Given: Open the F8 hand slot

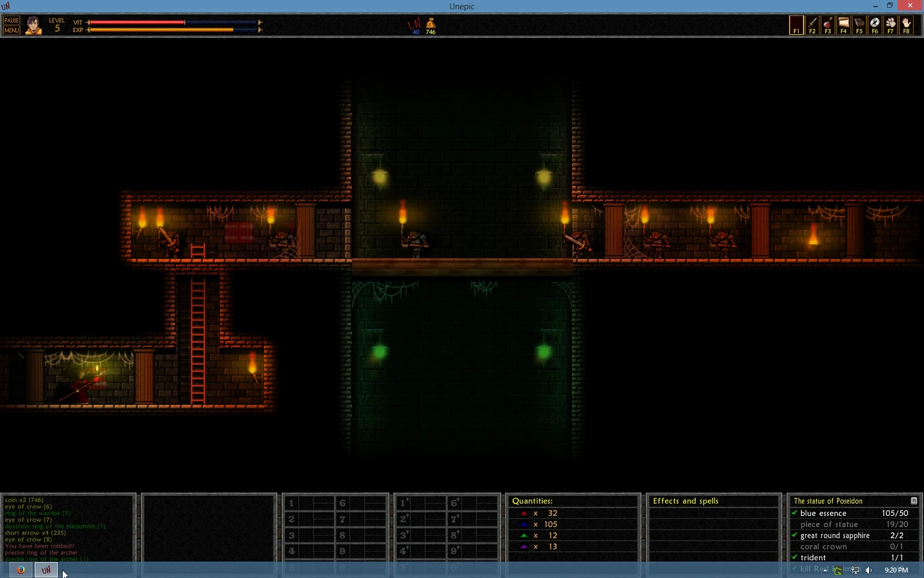Looking at the screenshot, I should click(906, 25).
